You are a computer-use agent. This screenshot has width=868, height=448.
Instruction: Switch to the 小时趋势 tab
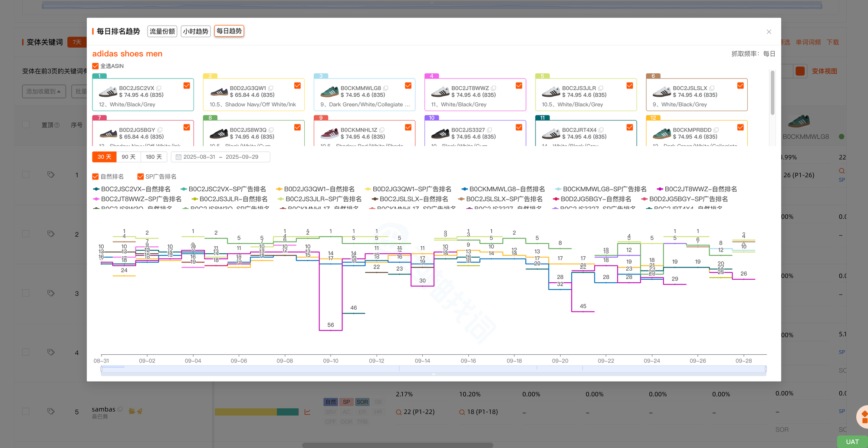[195, 31]
